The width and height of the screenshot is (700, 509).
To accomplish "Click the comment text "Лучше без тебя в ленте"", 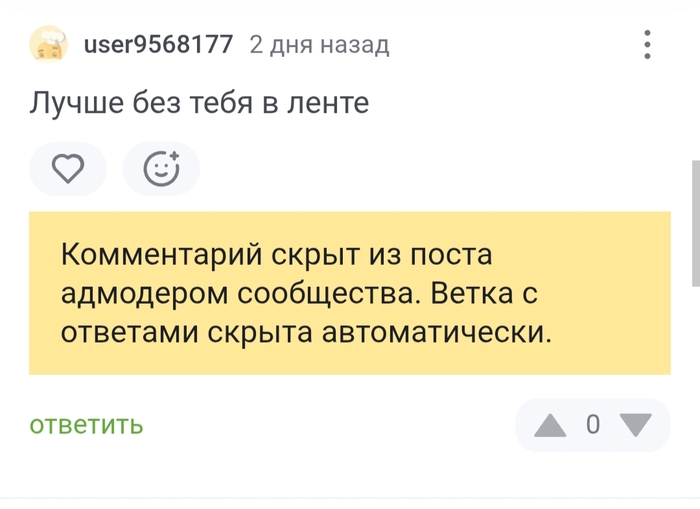I will pyautogui.click(x=199, y=102).
